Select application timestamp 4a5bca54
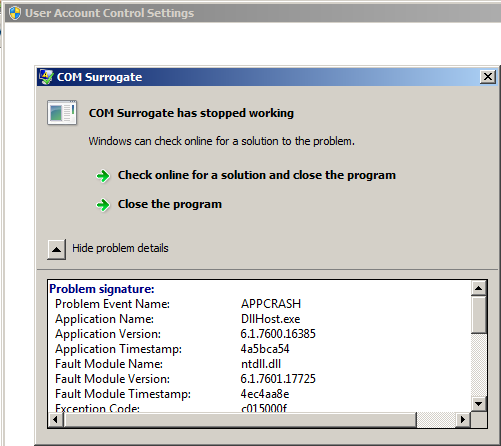 click(x=265, y=349)
